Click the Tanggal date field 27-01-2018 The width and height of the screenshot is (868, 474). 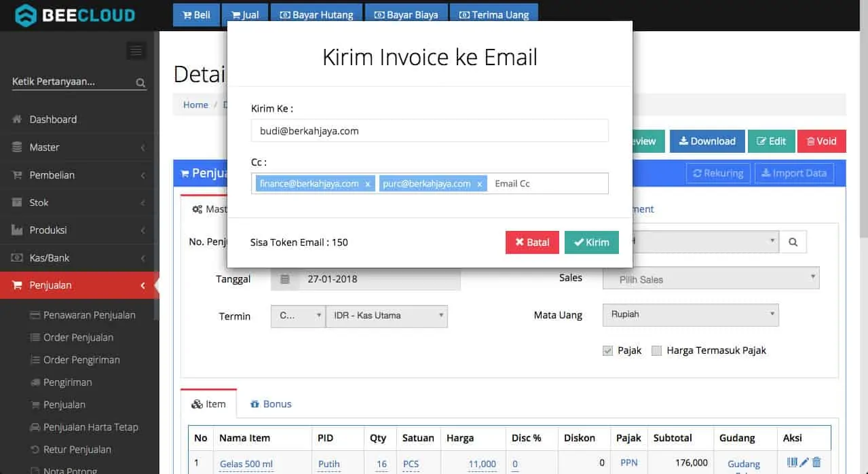(x=379, y=279)
